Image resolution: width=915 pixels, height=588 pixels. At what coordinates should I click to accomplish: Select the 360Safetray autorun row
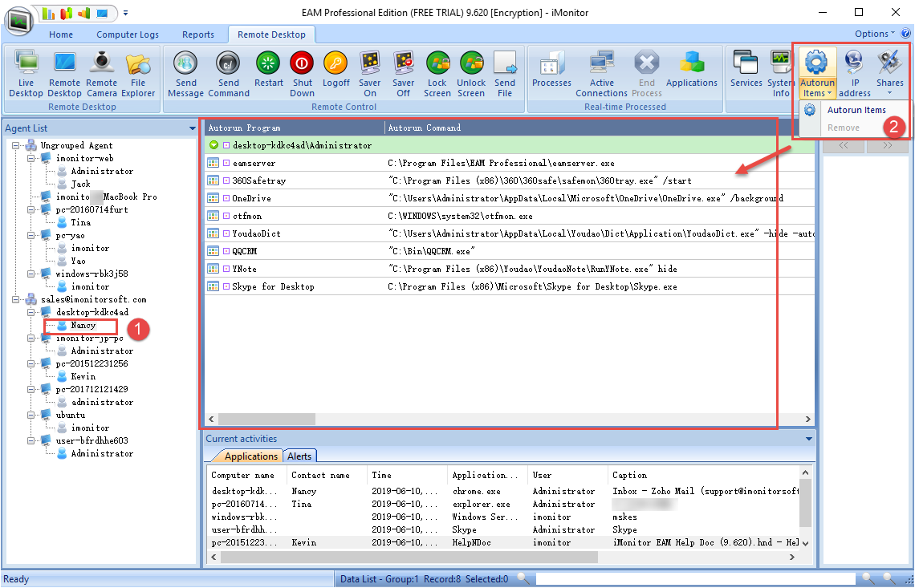coord(509,180)
